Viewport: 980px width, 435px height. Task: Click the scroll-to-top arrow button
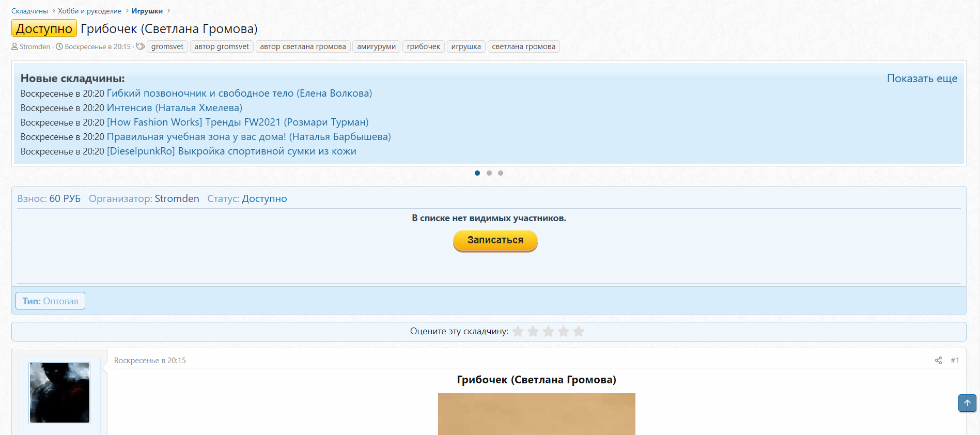tap(967, 403)
